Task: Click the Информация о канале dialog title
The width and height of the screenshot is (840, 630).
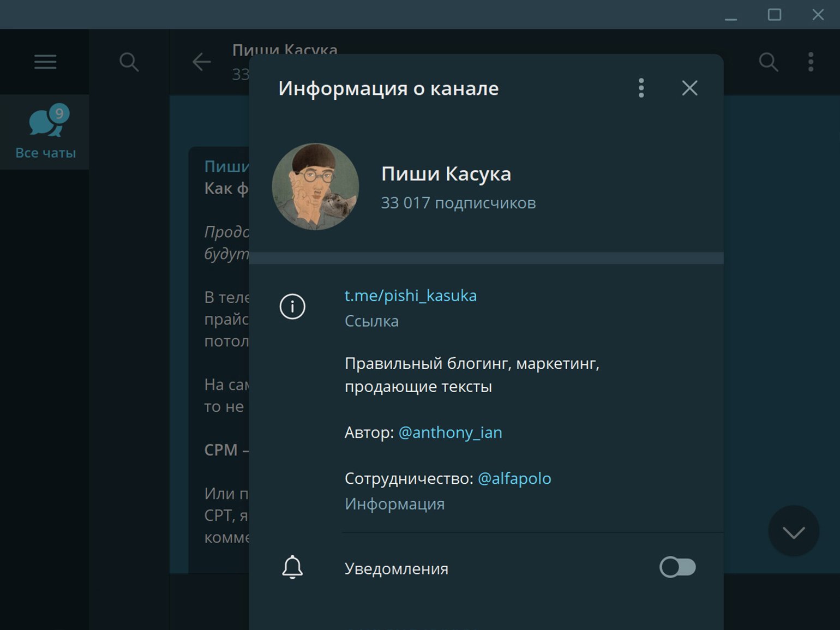Action: coord(388,88)
